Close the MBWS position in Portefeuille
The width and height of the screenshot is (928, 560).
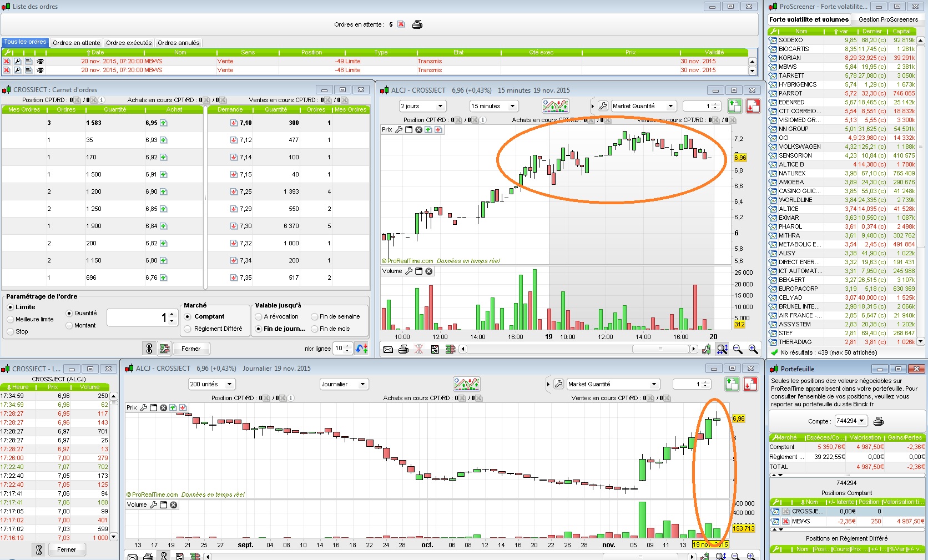(x=786, y=522)
